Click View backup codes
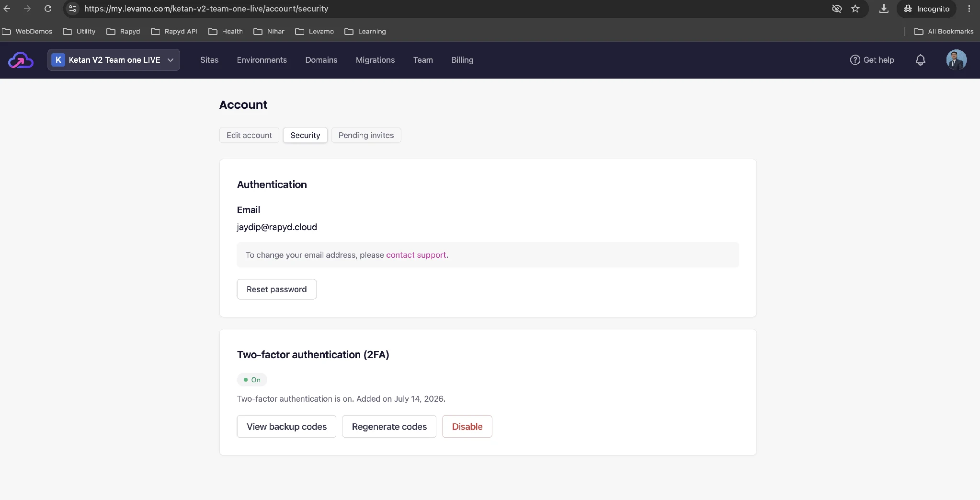This screenshot has height=500, width=980. coord(286,427)
